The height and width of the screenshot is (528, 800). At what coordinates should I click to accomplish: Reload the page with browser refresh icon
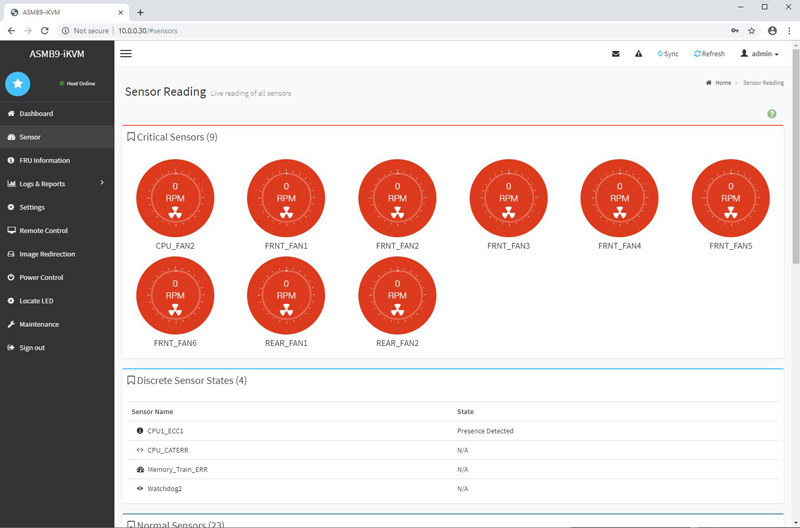(45, 31)
